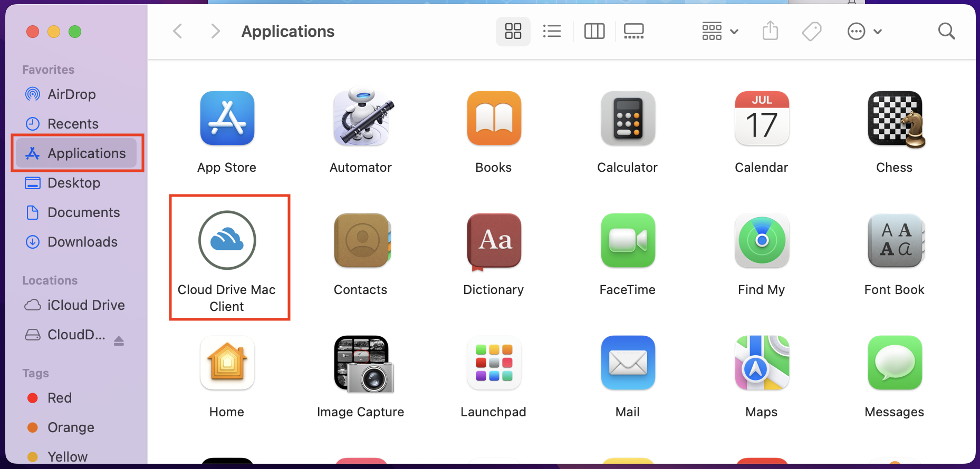This screenshot has height=469, width=980.
Task: Click the Contacts app icon
Action: tap(362, 240)
